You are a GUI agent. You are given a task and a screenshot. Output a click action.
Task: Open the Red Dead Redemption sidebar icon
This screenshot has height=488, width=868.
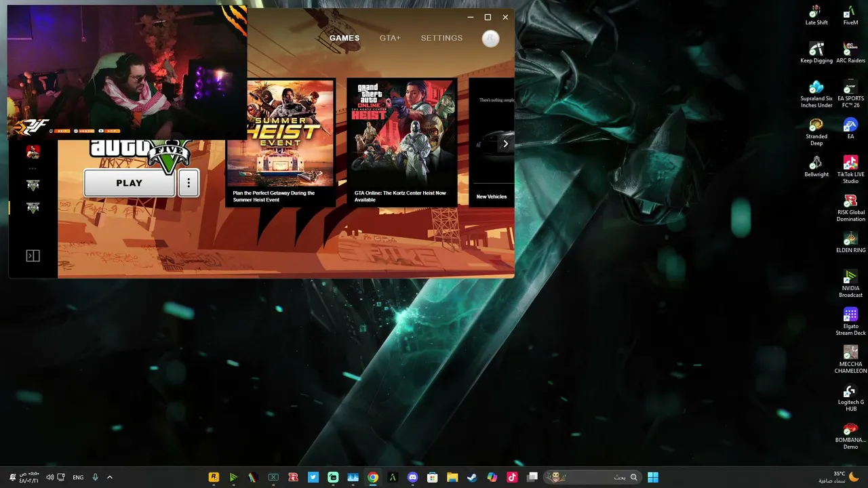pos(33,151)
